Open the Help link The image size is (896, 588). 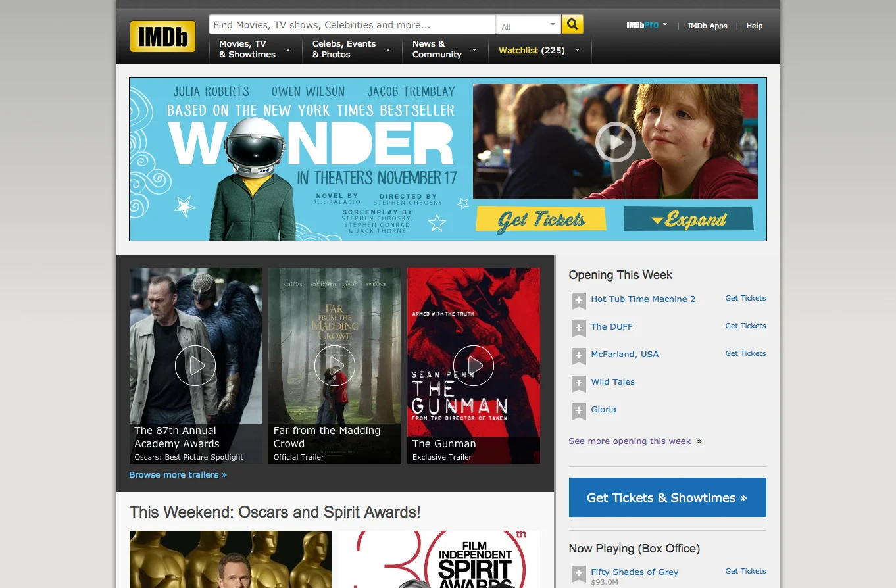[x=755, y=26]
